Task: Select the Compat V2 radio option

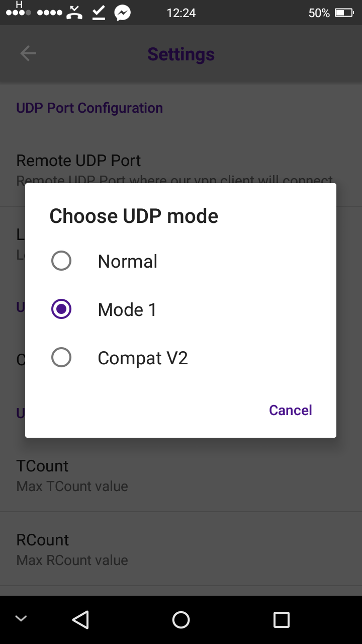Action: click(61, 358)
